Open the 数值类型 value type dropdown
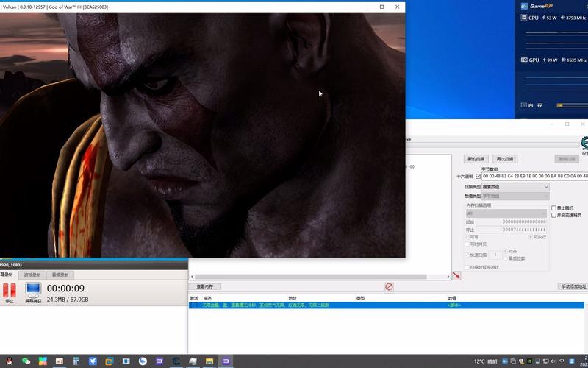The height and width of the screenshot is (368, 588). tap(515, 197)
